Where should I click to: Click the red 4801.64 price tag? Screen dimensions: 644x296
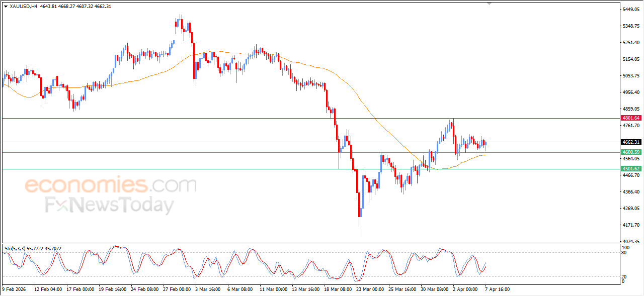coord(631,118)
